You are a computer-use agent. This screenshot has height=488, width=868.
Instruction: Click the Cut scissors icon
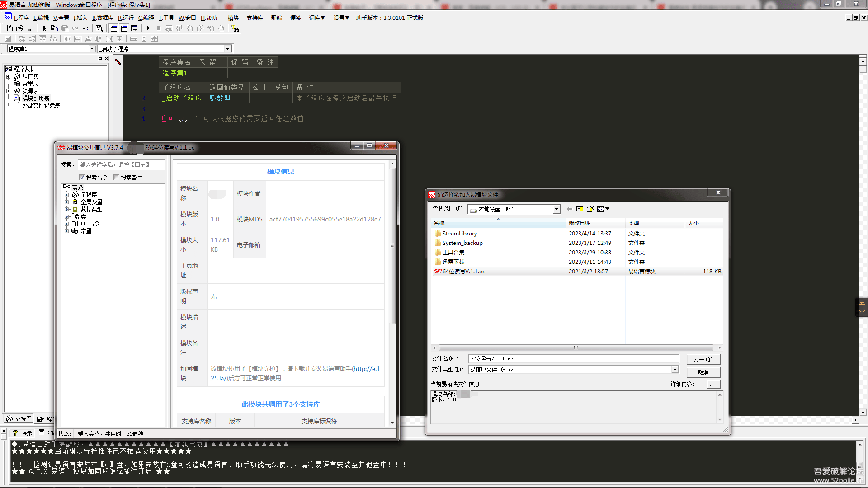pos(44,28)
